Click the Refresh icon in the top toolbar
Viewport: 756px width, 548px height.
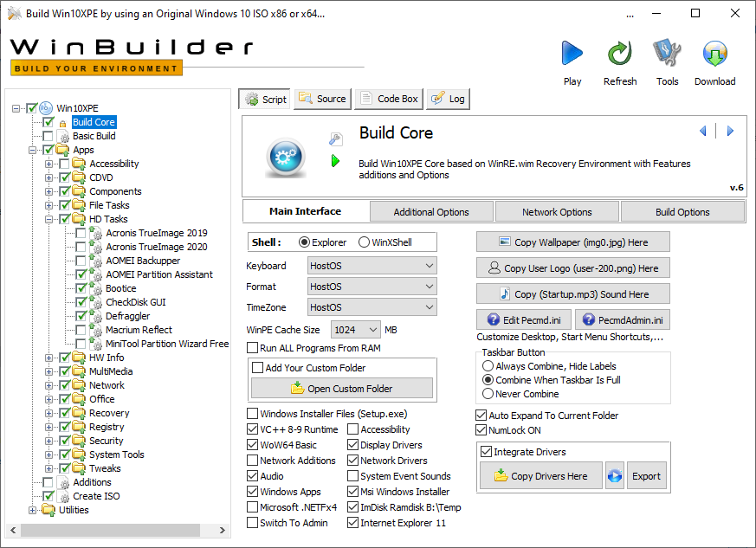(619, 53)
